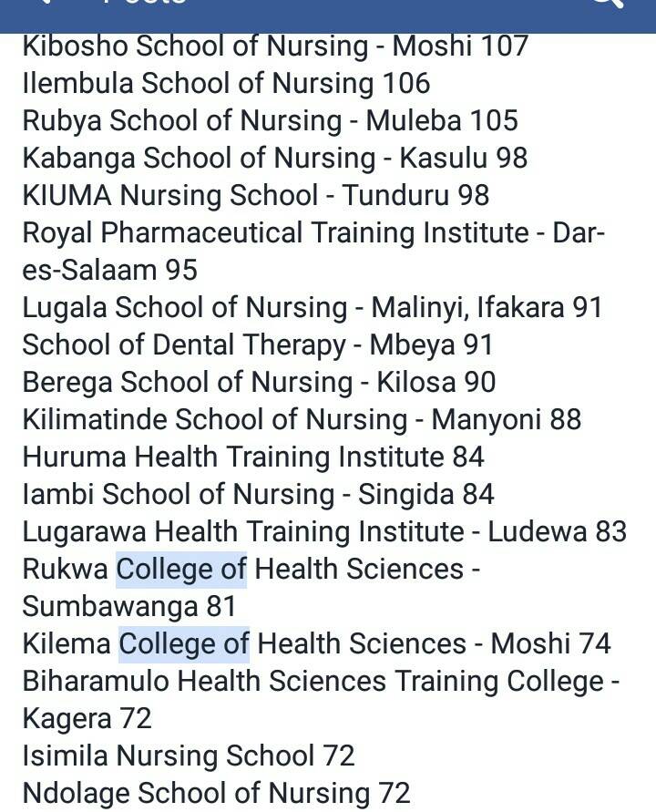The height and width of the screenshot is (812, 656).
Task: Tap the Posts header title
Action: pos(146,5)
